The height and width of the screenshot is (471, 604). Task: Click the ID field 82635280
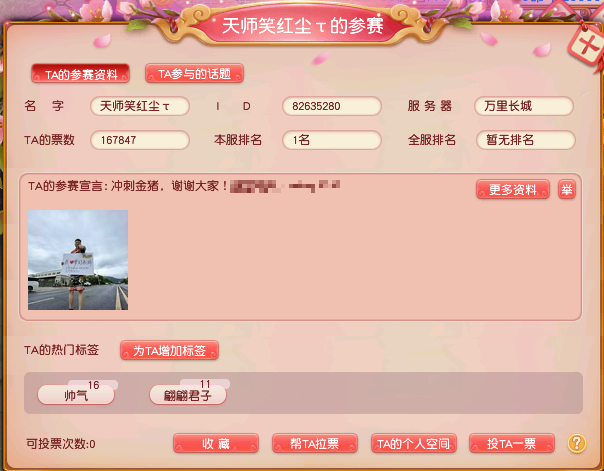(332, 106)
